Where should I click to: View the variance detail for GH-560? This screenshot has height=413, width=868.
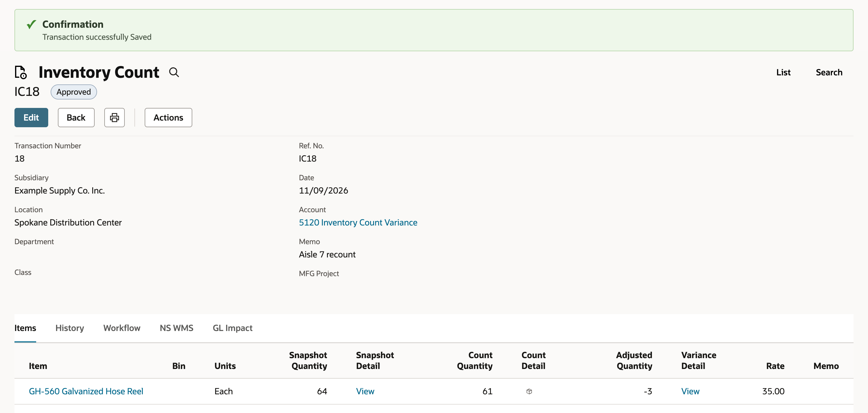point(690,391)
